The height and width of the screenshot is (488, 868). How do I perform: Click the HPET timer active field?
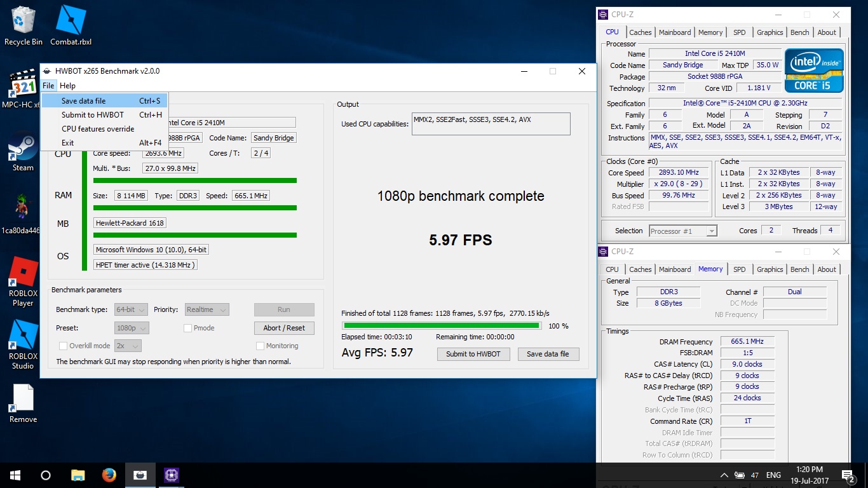click(145, 265)
